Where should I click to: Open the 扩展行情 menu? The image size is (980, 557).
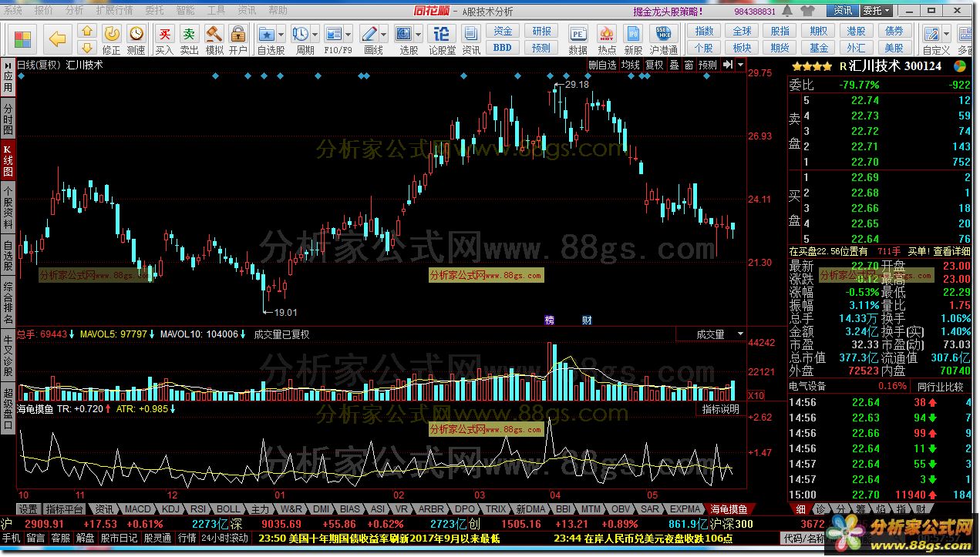(114, 11)
